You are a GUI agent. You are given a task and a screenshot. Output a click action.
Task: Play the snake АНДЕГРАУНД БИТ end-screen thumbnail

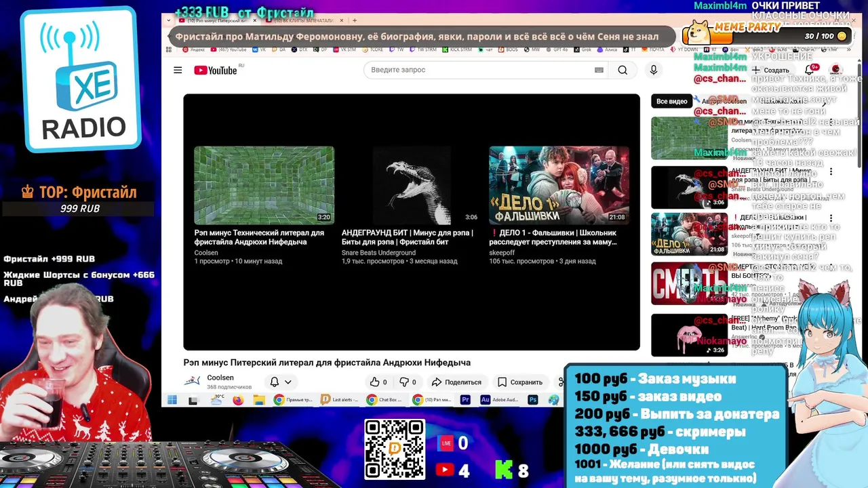point(412,185)
